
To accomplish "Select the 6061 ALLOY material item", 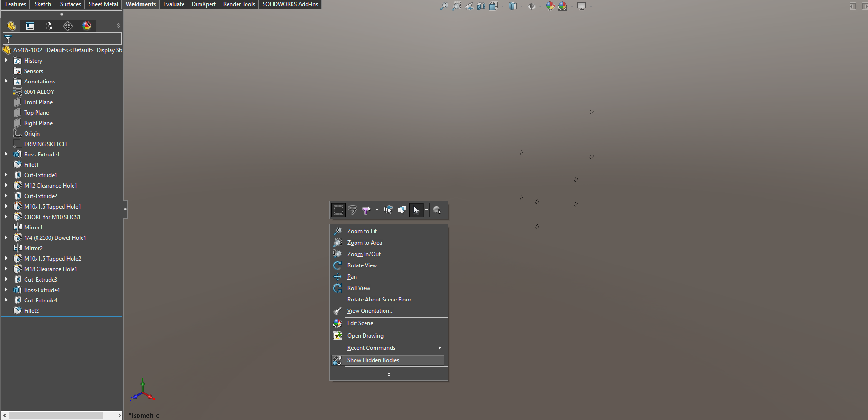I will (x=39, y=91).
